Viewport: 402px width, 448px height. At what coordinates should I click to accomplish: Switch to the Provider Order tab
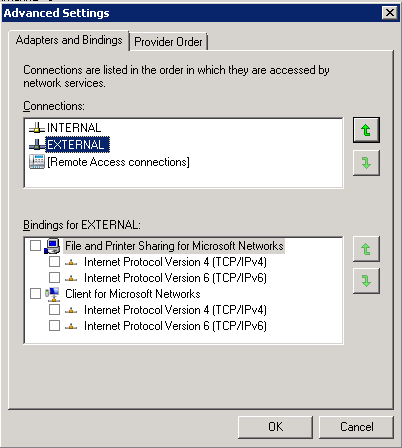tap(168, 42)
